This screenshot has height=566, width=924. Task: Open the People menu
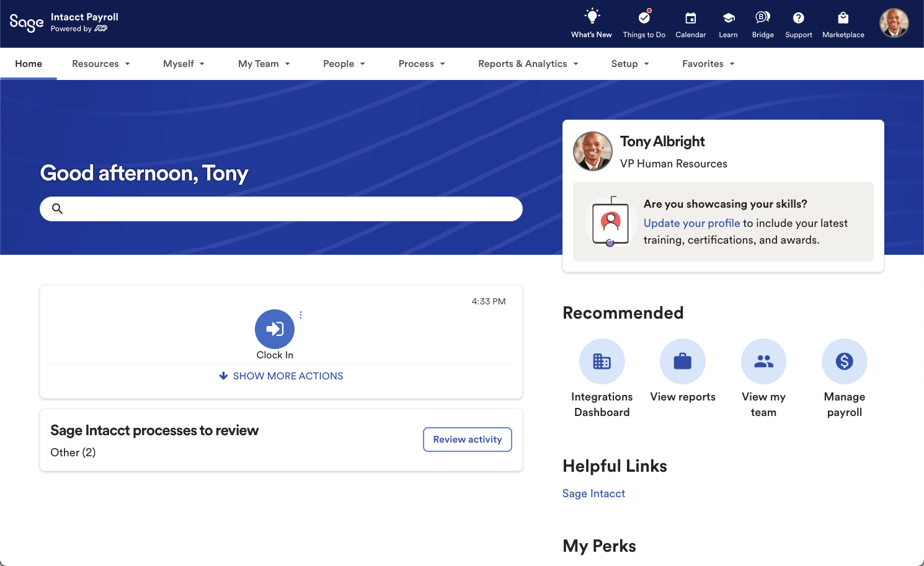[x=344, y=64]
